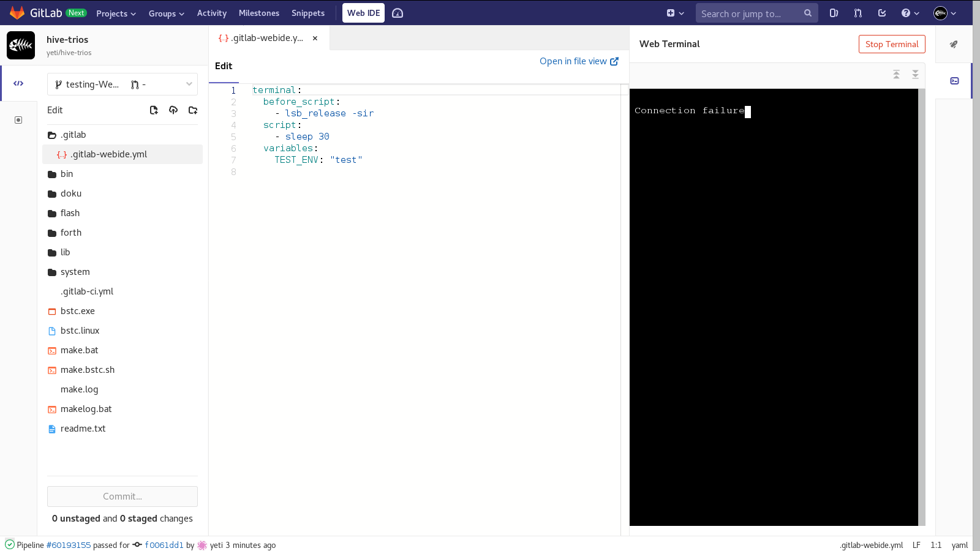Open the Help dropdown in navbar
The width and height of the screenshot is (980, 551).
pos(910,13)
